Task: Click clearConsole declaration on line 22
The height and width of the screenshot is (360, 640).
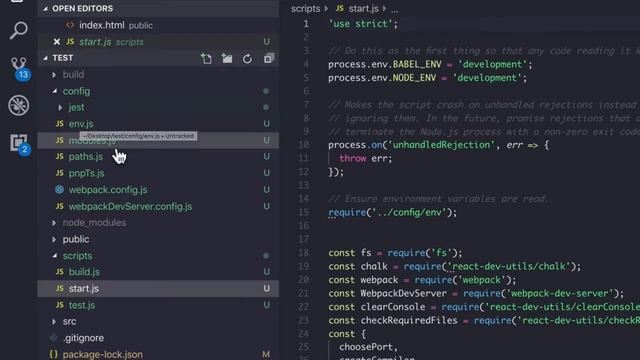Action: coord(392,307)
